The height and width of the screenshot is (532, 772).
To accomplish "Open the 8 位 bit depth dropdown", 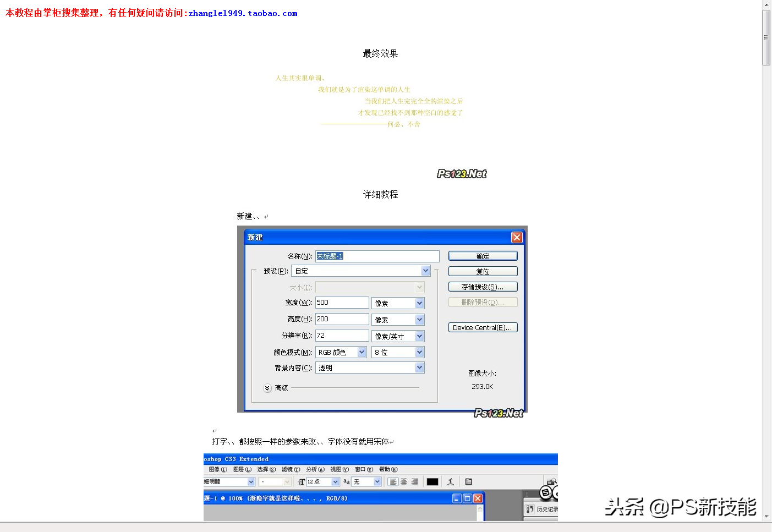I will point(419,352).
